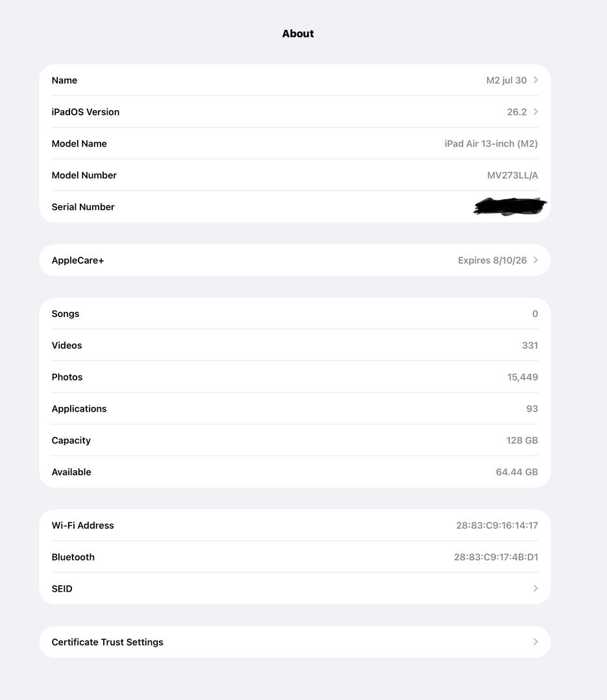Tap the Available storage value

click(x=517, y=472)
